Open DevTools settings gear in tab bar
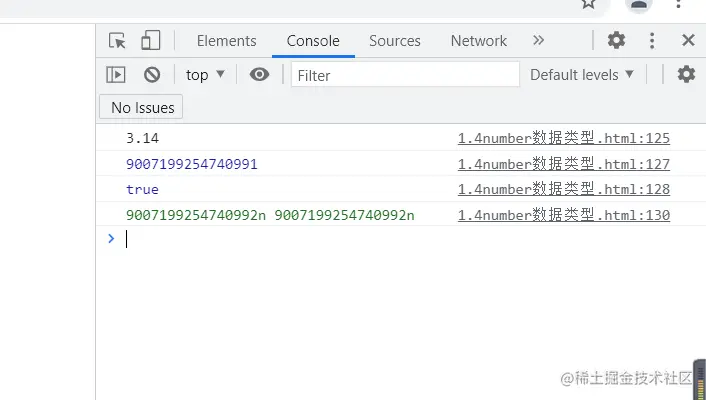 coord(616,40)
